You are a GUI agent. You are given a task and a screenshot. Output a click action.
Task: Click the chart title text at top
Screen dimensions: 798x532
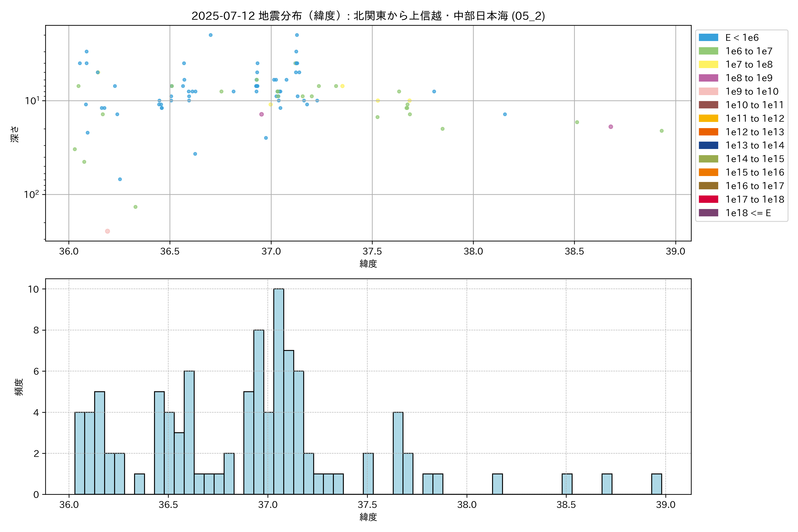pyautogui.click(x=368, y=16)
